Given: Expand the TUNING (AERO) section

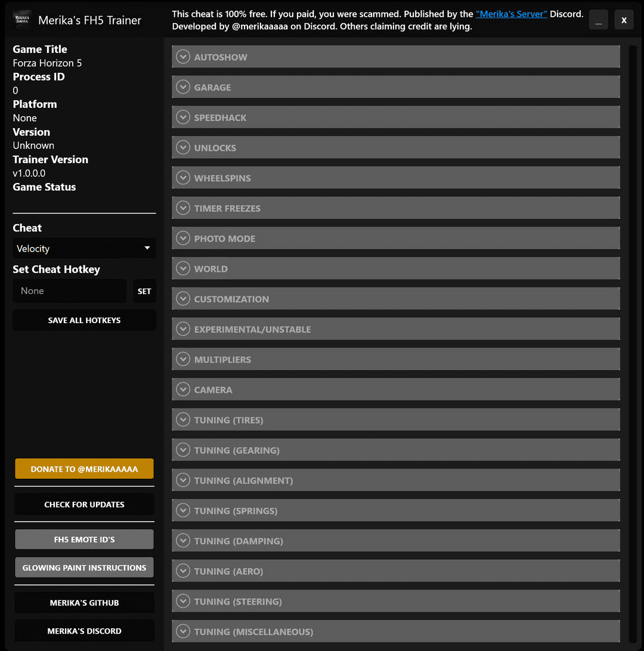Looking at the screenshot, I should point(396,571).
